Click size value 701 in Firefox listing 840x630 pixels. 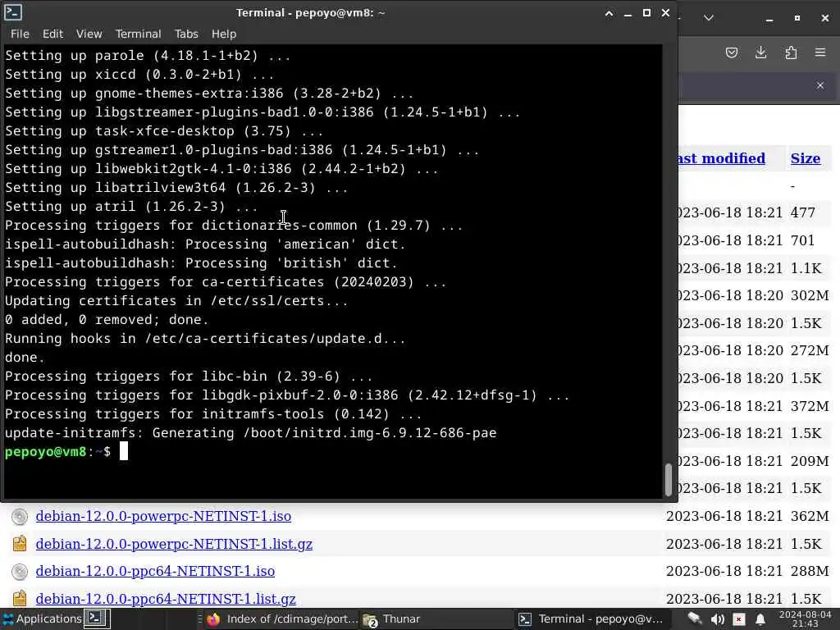coord(802,240)
